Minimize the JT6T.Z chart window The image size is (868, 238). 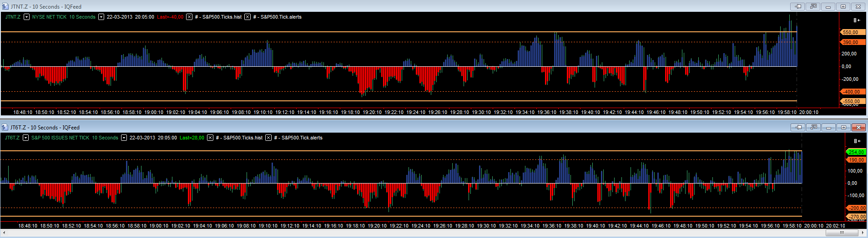828,127
